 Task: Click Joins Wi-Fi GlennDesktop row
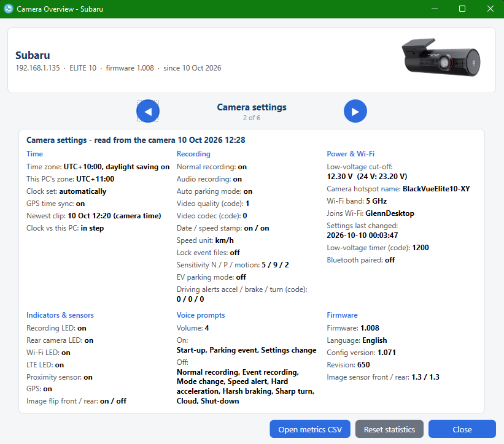pyautogui.click(x=370, y=213)
